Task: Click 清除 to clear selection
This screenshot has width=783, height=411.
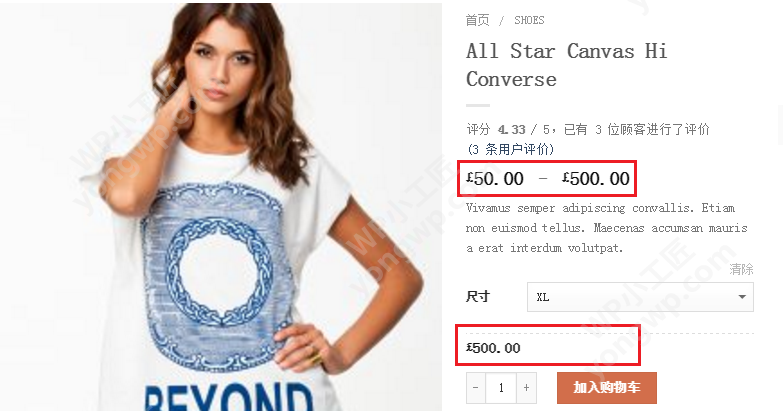Action: tap(741, 269)
